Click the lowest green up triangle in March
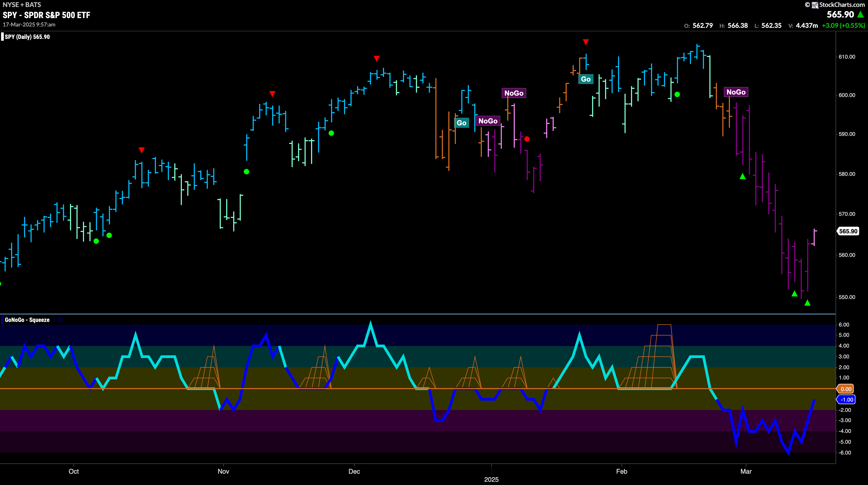 [807, 303]
